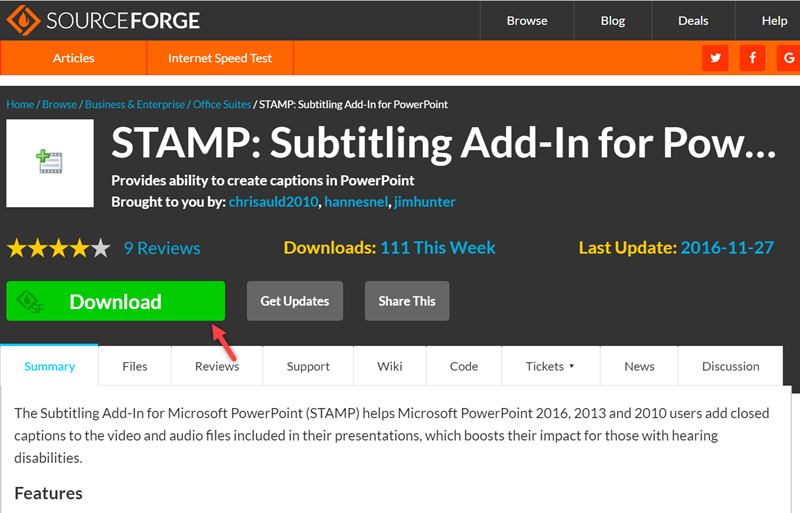Screen dimensions: 800x513
Task: Expand the Tickets dropdown tab
Action: (550, 366)
